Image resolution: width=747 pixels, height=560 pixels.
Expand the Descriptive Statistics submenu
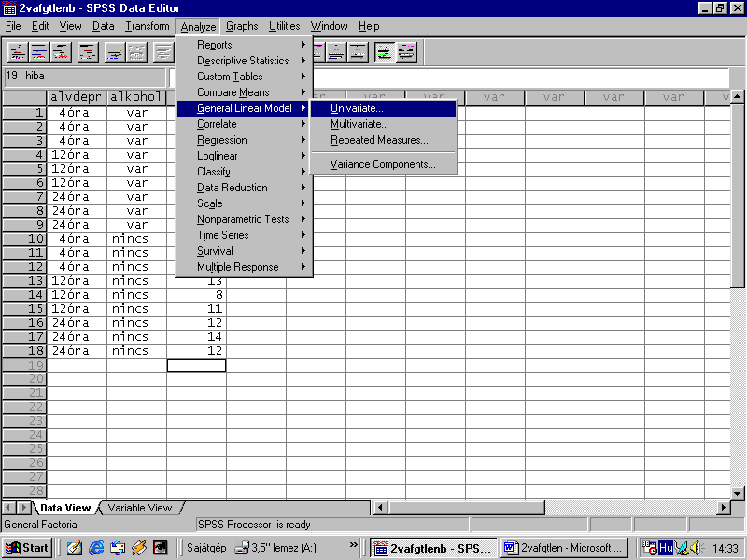point(245,61)
